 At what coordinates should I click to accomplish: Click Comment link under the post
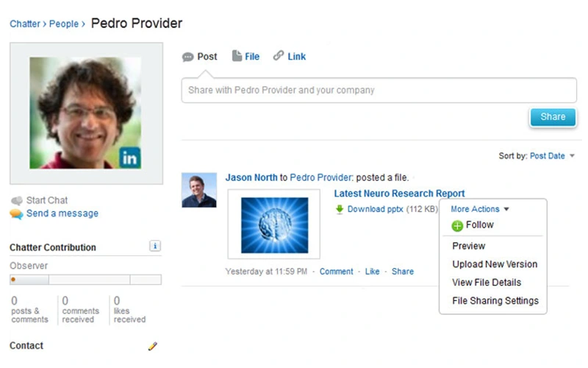coord(337,272)
